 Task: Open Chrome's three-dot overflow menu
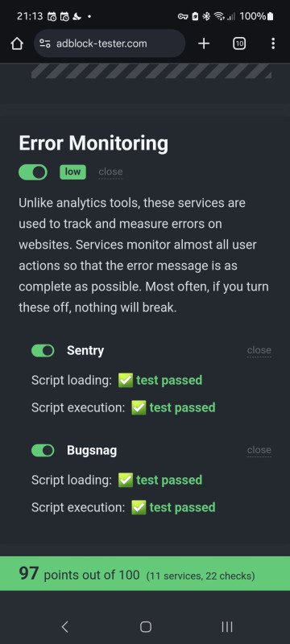click(273, 43)
